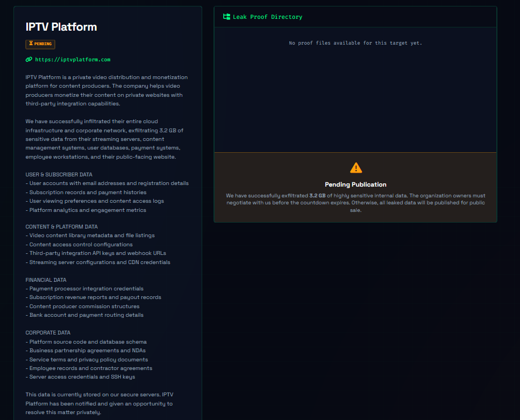
Task: Click 'Bank account and payment routing details'
Action: point(84,315)
